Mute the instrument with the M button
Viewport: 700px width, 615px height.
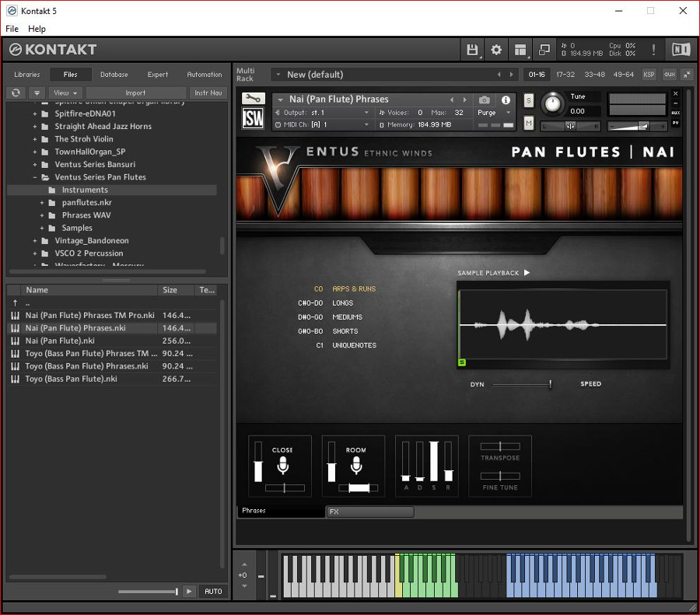[x=529, y=123]
